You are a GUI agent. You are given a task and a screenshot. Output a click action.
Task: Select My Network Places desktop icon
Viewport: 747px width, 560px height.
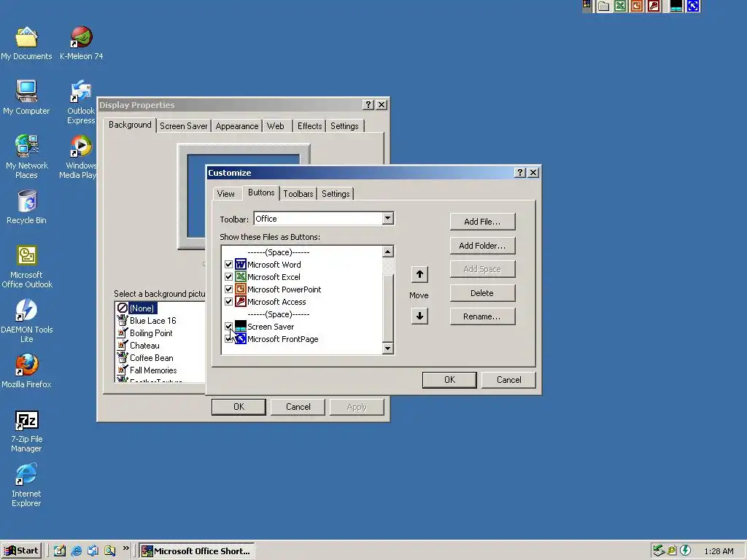[x=27, y=157]
